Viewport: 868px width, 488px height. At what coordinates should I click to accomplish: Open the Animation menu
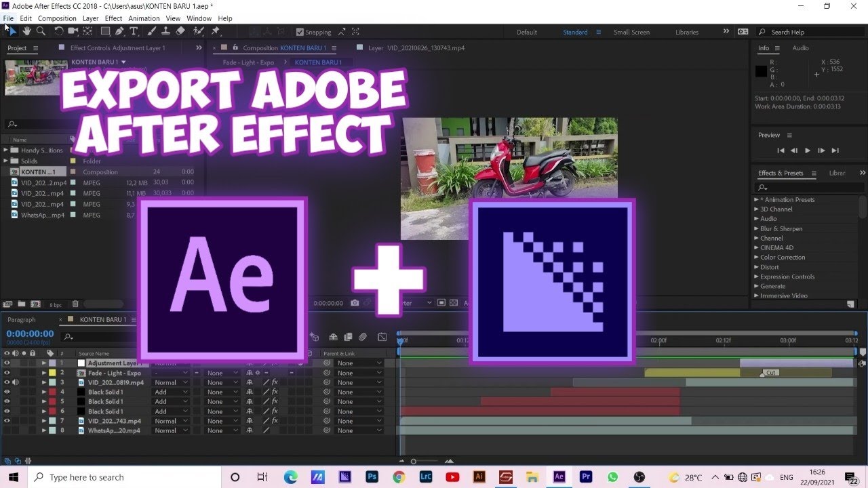144,18
